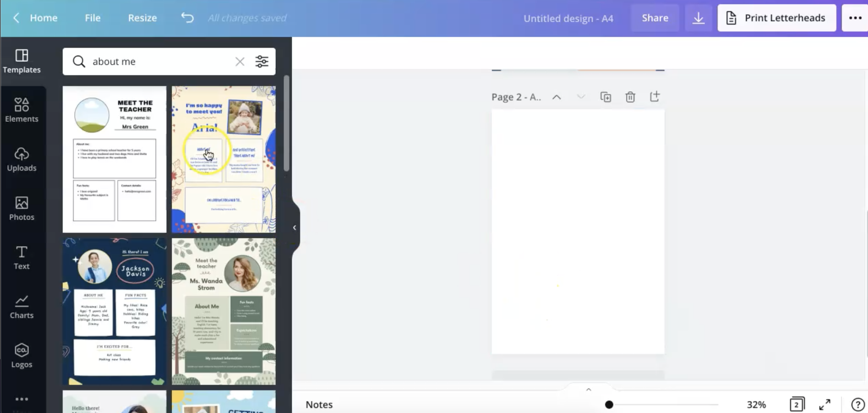868x413 pixels.
Task: Open the Charts panel
Action: (22, 307)
